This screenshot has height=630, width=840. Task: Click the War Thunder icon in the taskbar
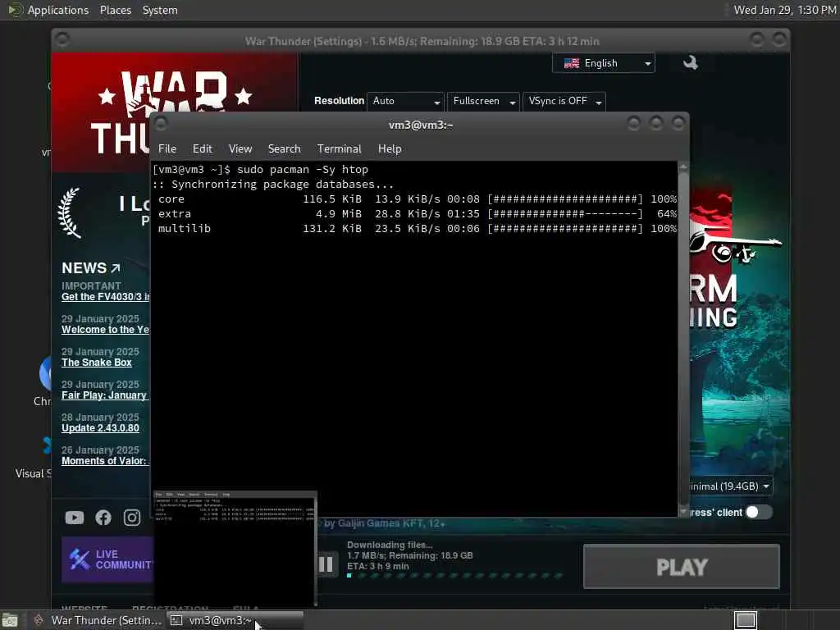[39, 620]
